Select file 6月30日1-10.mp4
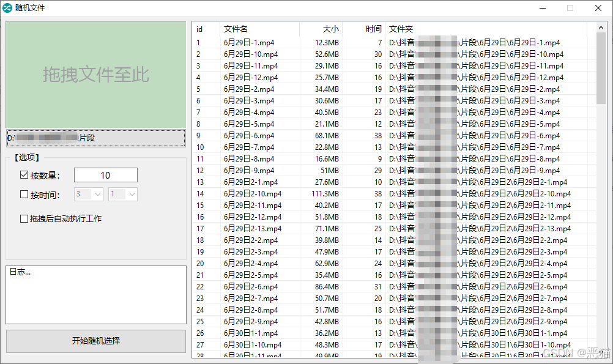Image resolution: width=613 pixels, height=364 pixels. coord(253,345)
